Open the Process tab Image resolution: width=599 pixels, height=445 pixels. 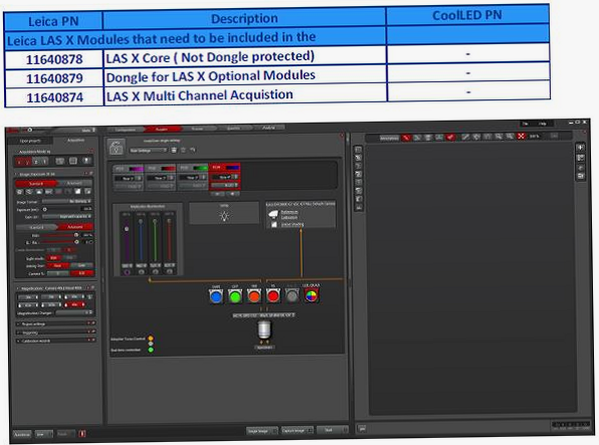coord(198,129)
